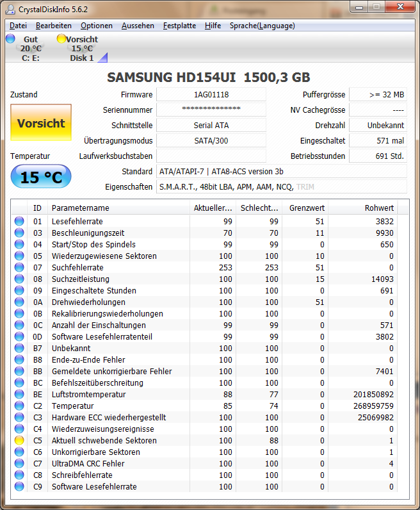This screenshot has width=420, height=510.
Task: Click the Eigenschaften field with S.M.A.R.T.
Action: click(x=282, y=187)
